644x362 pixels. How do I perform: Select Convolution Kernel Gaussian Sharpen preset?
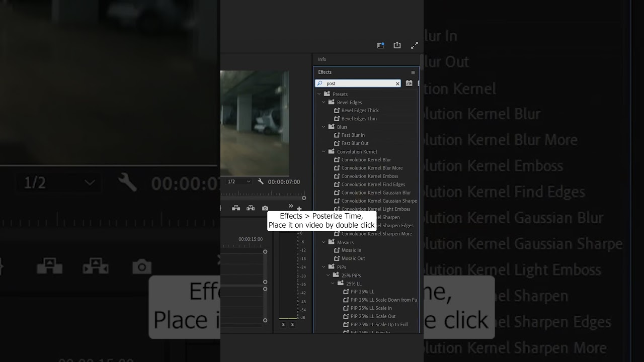click(x=379, y=201)
